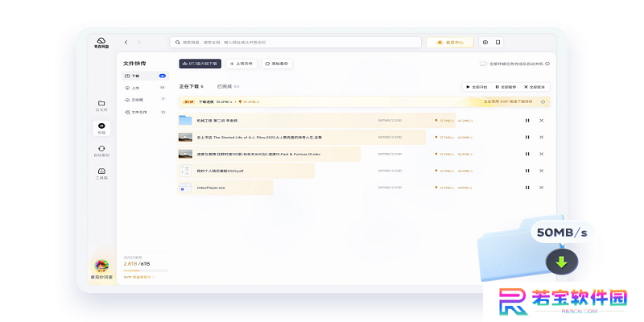Click the Fast & Furious.10.mkv filename
Screen dimensions: 644x322
pos(258,154)
